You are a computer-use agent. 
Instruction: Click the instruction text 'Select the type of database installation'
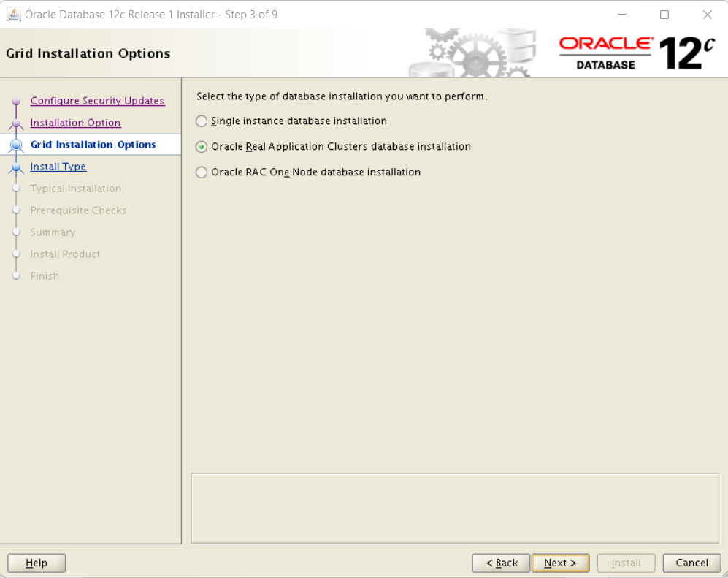tap(342, 96)
